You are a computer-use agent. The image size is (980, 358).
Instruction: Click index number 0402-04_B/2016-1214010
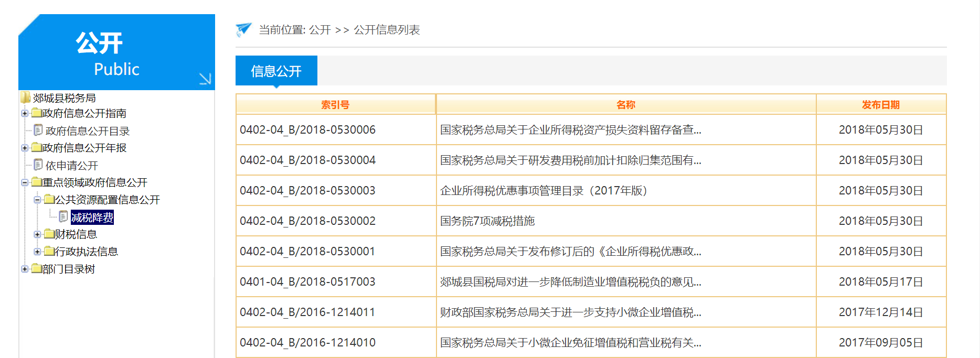[x=307, y=342]
